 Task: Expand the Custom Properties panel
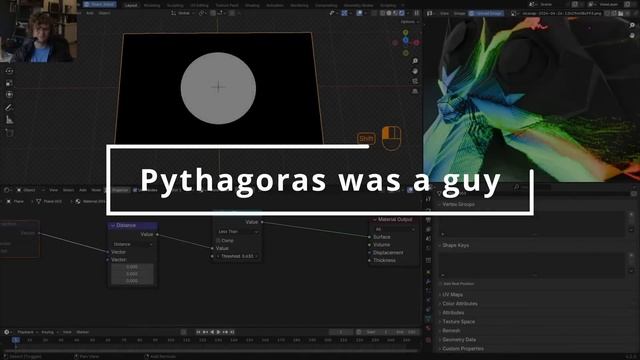coord(462,349)
